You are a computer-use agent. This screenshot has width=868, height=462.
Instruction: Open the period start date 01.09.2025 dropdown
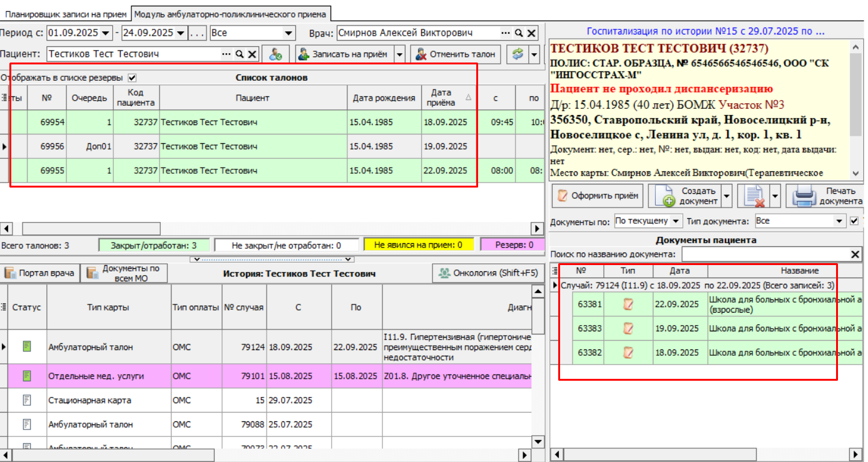(x=105, y=33)
